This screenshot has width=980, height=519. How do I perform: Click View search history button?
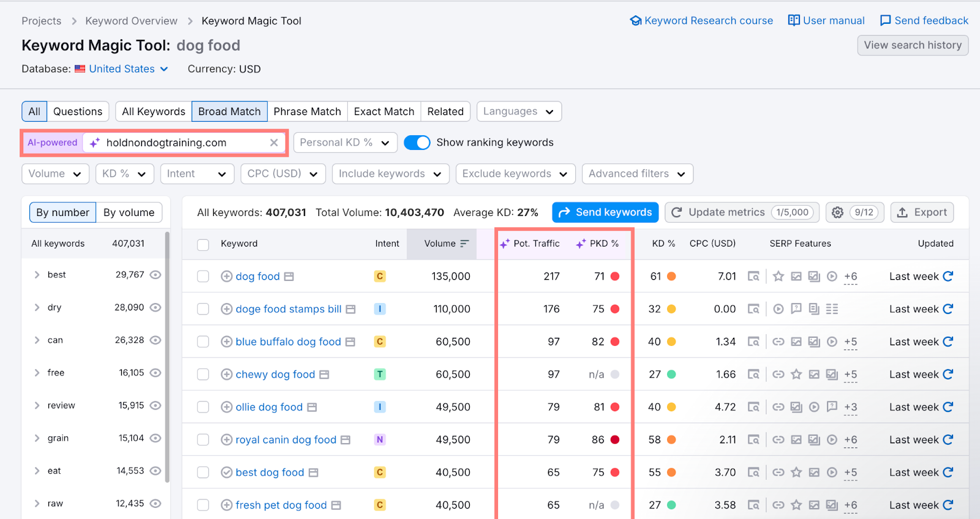coord(913,45)
